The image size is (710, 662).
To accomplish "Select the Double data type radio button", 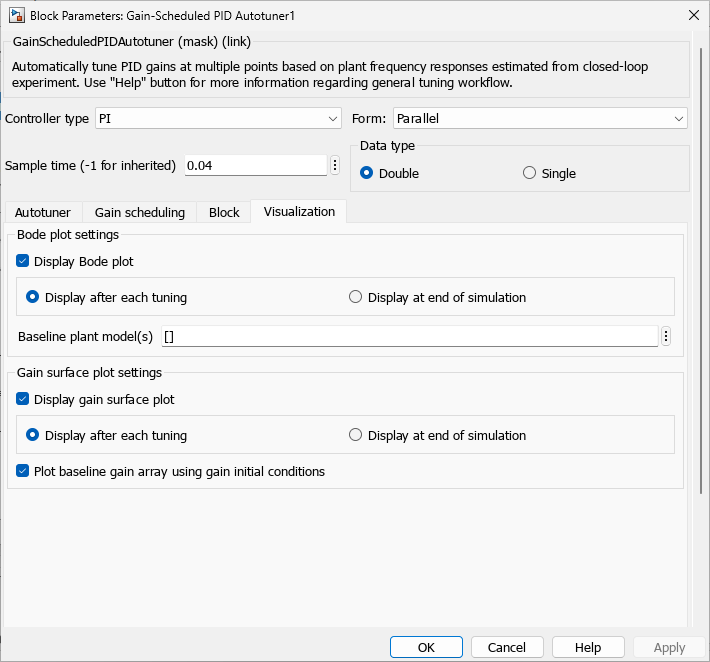I will 367,173.
